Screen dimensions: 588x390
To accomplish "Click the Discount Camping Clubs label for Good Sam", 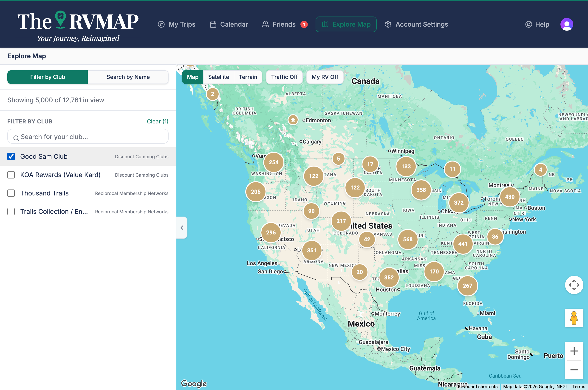I will coord(142,157).
